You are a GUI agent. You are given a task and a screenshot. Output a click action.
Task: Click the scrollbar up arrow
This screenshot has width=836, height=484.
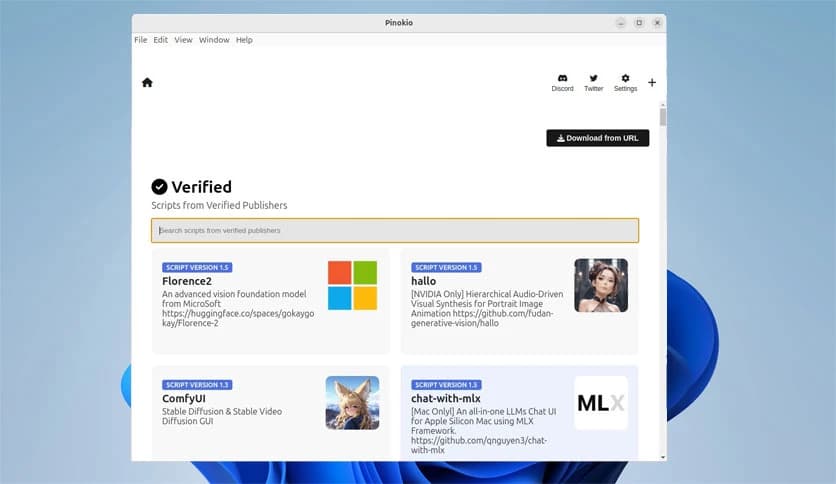point(663,104)
